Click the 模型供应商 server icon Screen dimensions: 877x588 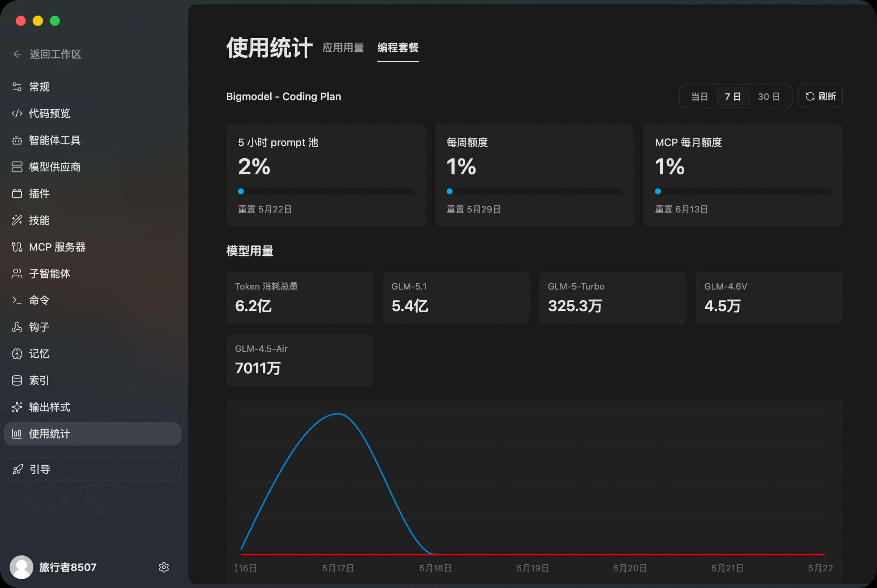pos(17,167)
